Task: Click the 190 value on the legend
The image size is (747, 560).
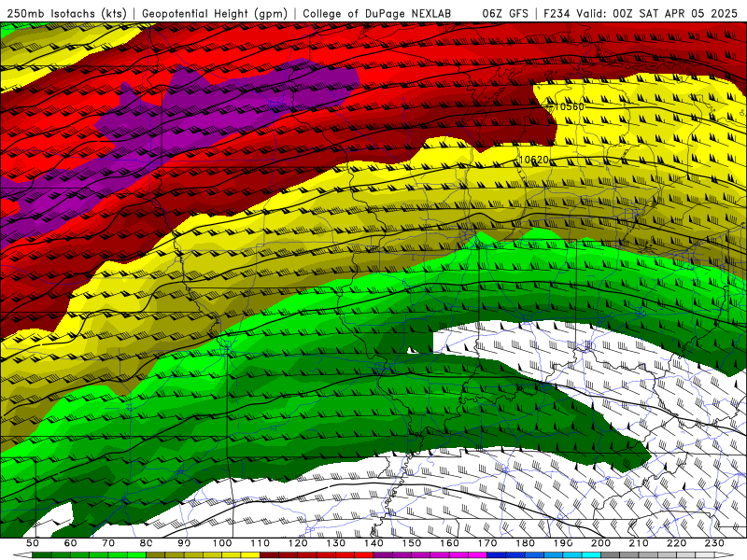Action: [x=563, y=543]
